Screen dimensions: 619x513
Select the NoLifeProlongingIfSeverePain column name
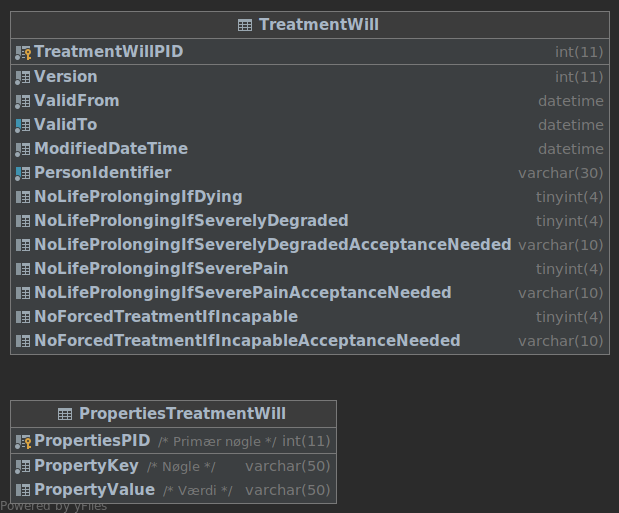pyautogui.click(x=161, y=269)
